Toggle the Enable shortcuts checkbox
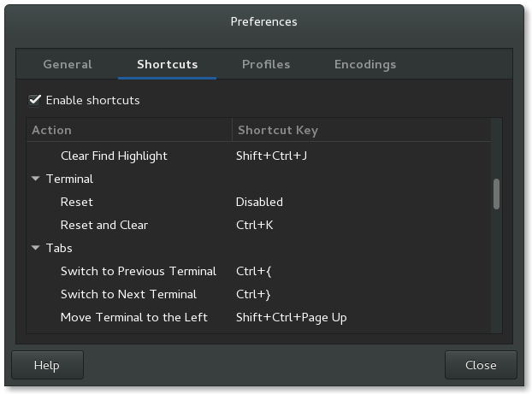532x394 pixels. [x=35, y=100]
